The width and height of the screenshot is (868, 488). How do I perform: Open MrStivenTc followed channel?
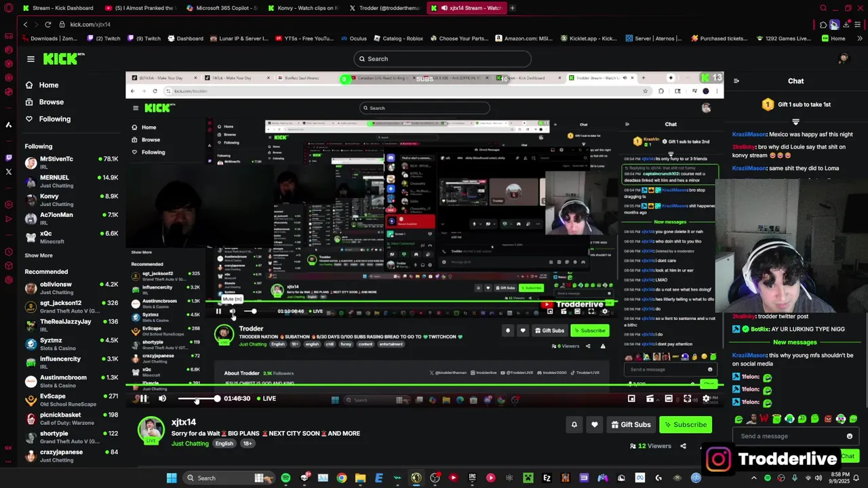coord(71,162)
